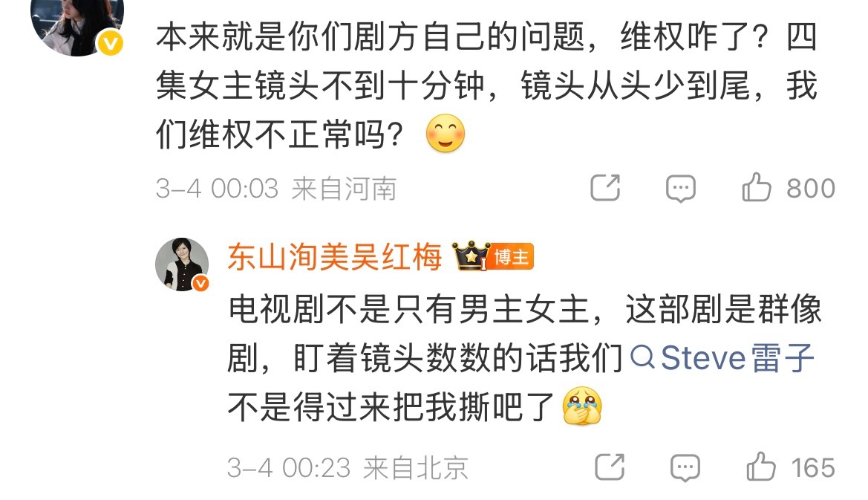Viewport: 868px width, 500px height.
Task: Select the reply text about 群像剧
Action: [x=525, y=358]
